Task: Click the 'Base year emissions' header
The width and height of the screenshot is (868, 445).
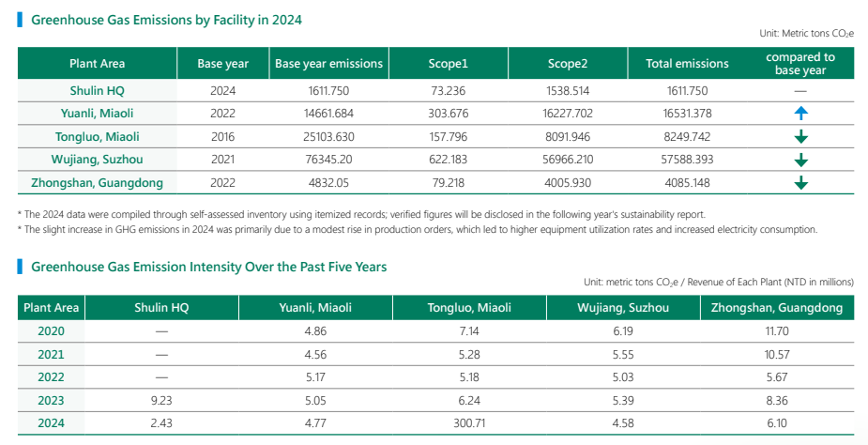Action: pyautogui.click(x=328, y=64)
